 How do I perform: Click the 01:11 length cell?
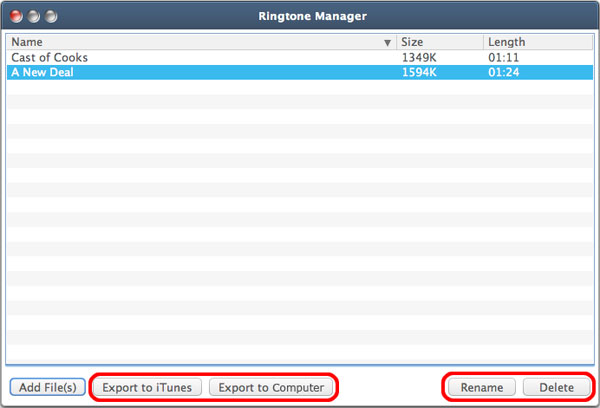[503, 58]
